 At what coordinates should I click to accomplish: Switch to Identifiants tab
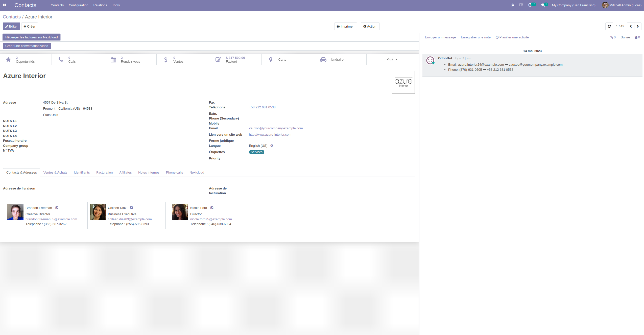(82, 173)
